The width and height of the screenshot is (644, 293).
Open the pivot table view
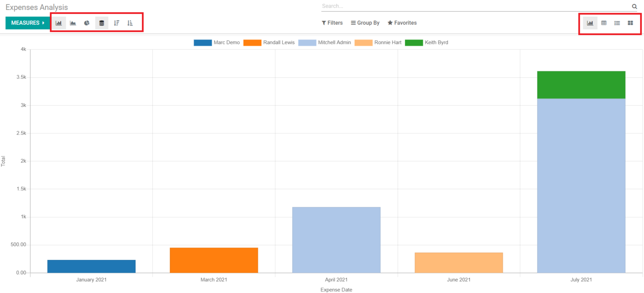click(x=604, y=23)
